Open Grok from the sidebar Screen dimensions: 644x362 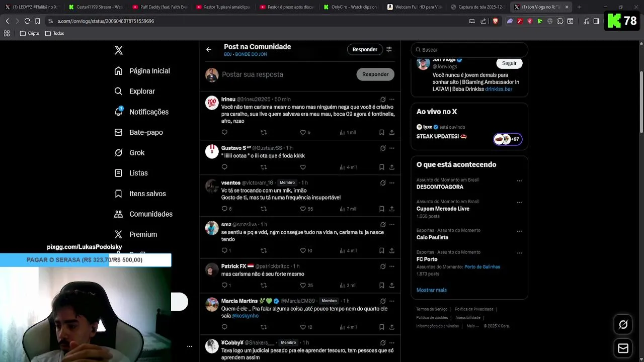point(129,153)
